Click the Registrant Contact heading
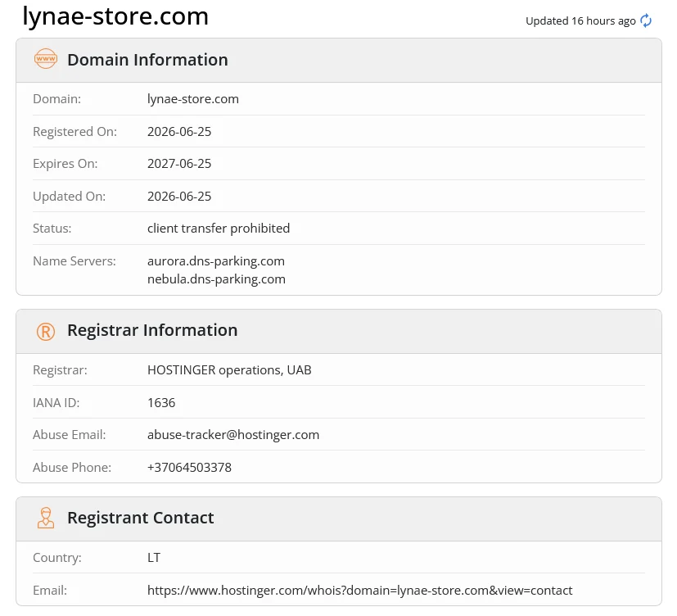 click(x=140, y=518)
